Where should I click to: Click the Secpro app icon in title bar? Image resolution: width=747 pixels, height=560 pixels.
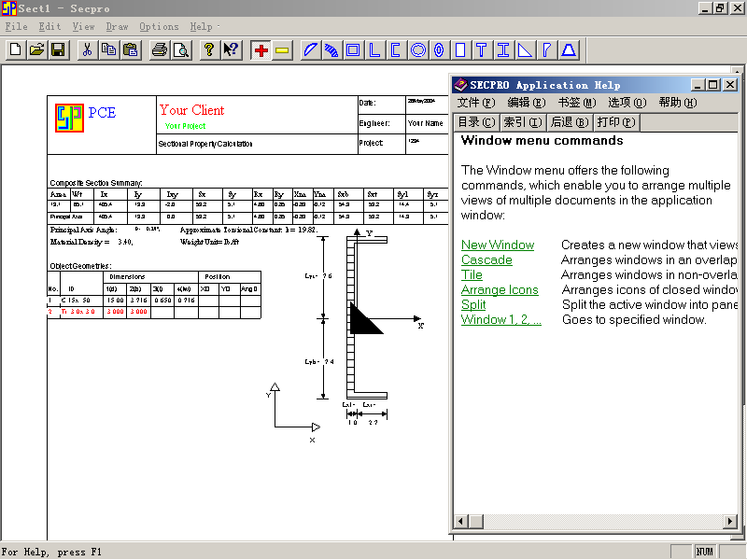[8, 8]
